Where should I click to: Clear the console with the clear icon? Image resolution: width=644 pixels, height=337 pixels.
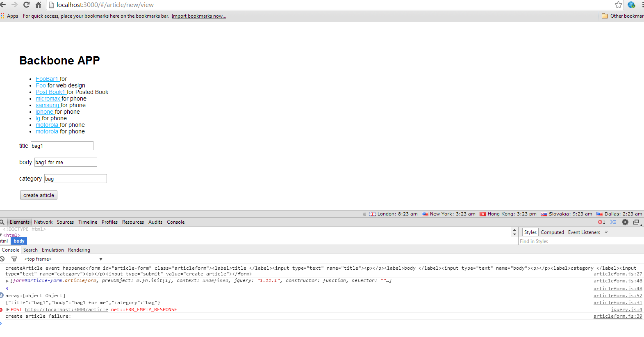pyautogui.click(x=2, y=259)
